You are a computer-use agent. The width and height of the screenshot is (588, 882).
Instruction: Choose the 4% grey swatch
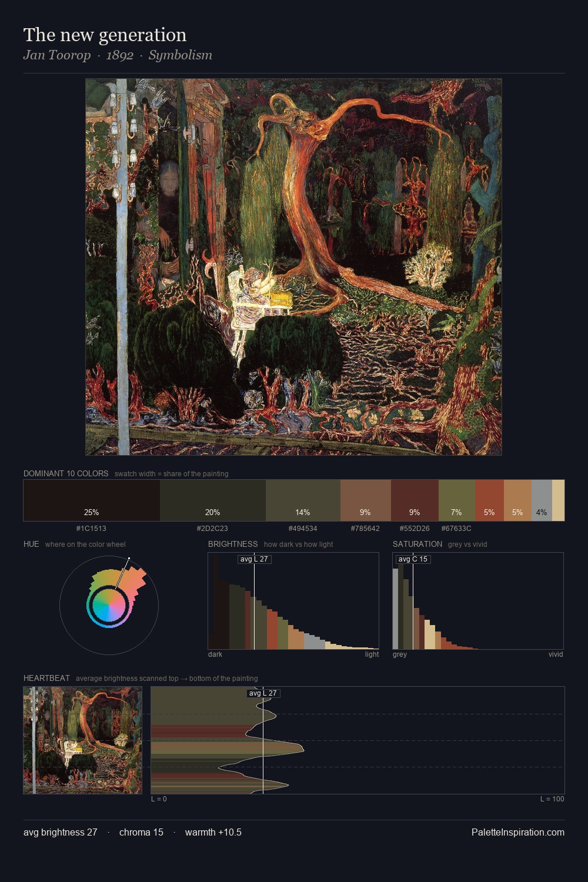[x=542, y=500]
